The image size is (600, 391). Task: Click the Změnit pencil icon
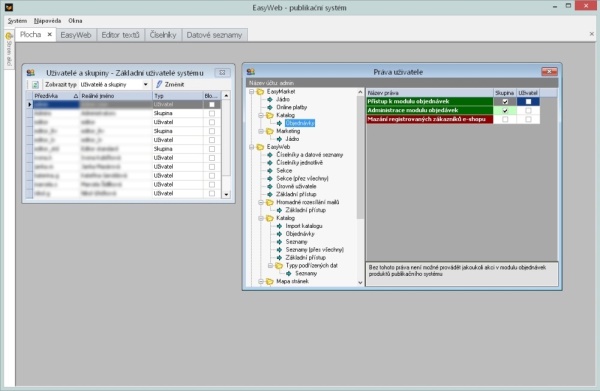tap(159, 84)
